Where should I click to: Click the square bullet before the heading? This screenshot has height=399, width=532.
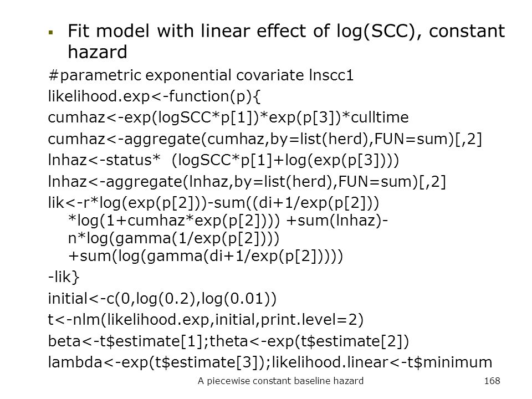[x=51, y=33]
